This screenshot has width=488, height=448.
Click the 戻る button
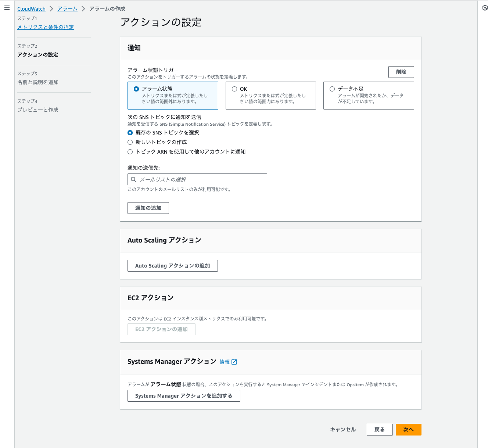pos(380,430)
